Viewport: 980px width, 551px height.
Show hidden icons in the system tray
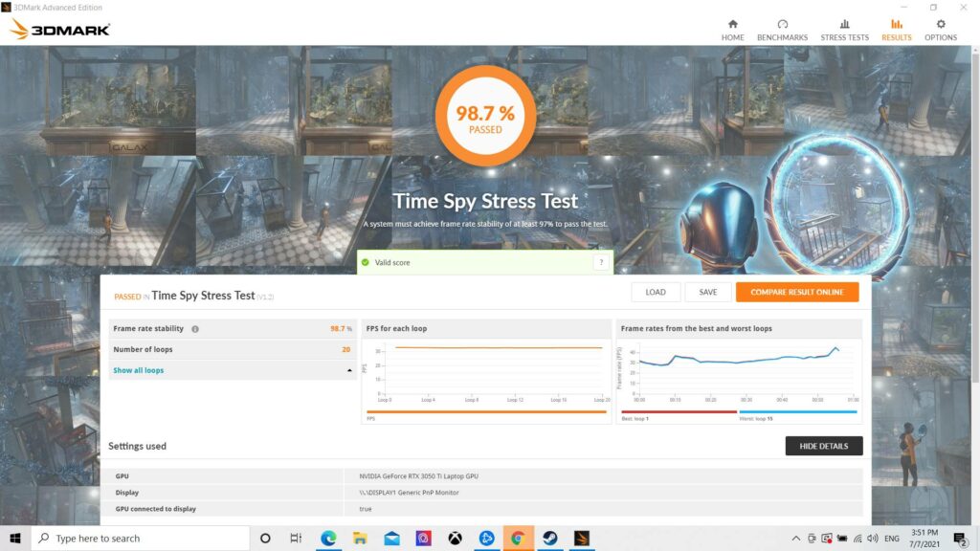pos(795,539)
